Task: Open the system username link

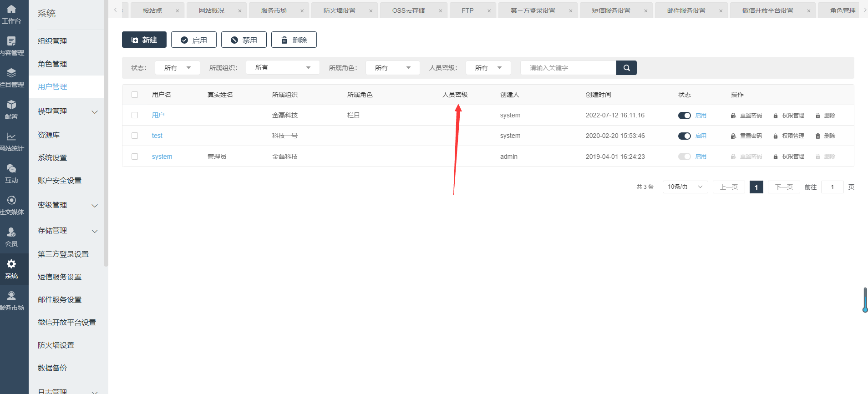Action: 162,157
